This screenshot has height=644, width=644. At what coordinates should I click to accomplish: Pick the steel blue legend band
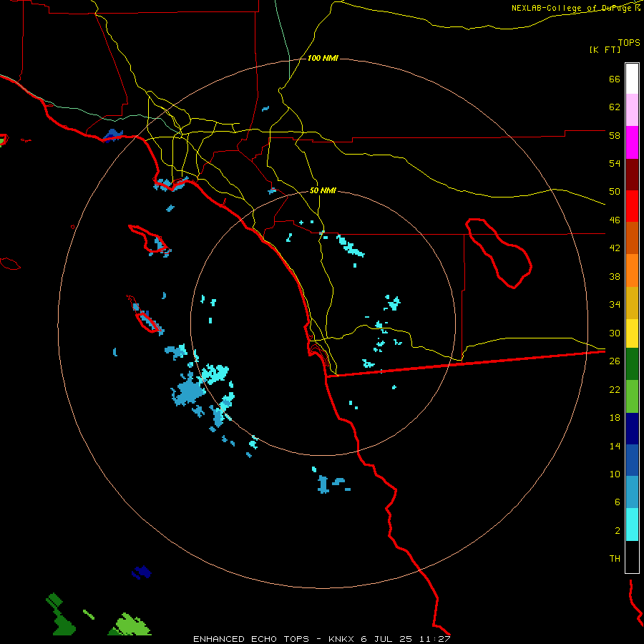click(632, 492)
